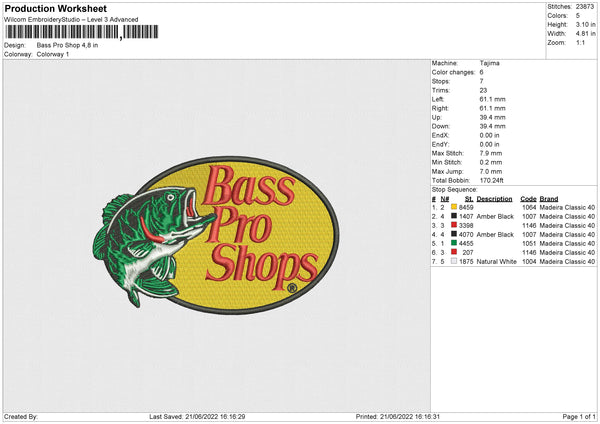Click the Total Bobbin value 170.24ft

(492, 180)
